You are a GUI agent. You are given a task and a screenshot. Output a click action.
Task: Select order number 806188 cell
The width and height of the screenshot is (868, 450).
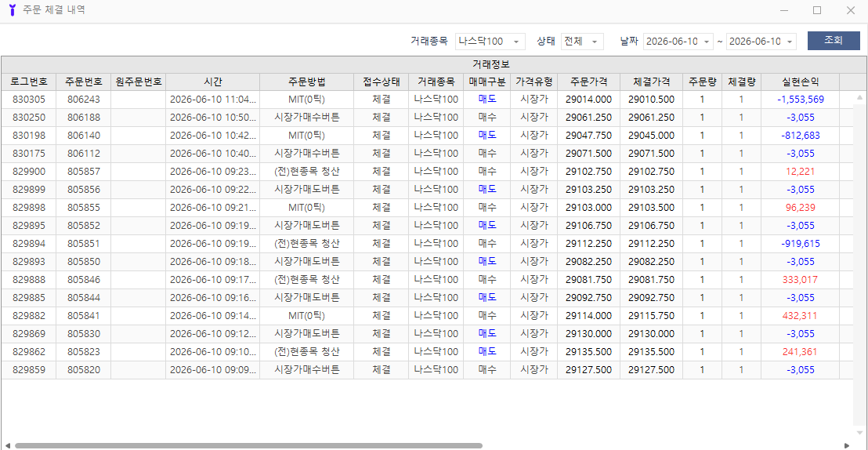(x=83, y=118)
